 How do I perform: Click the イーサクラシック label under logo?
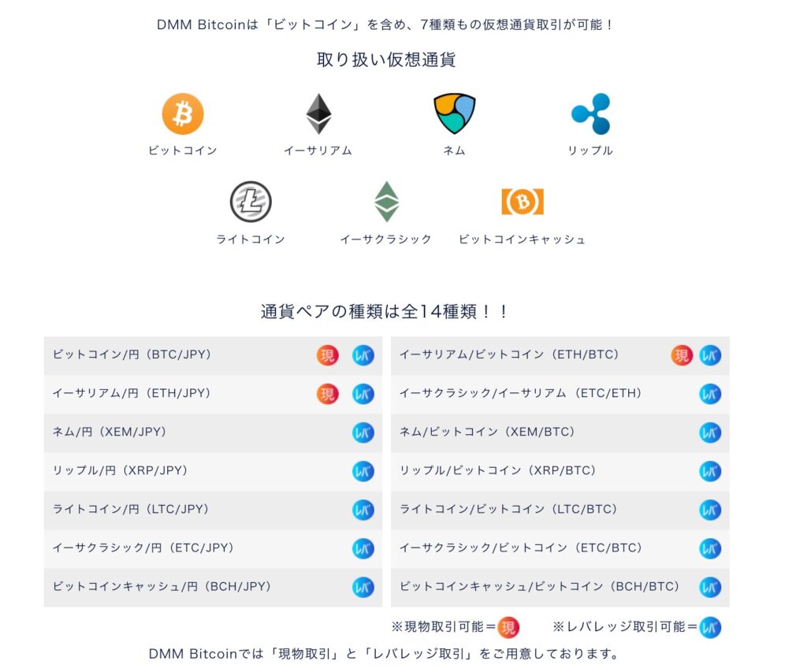click(386, 239)
